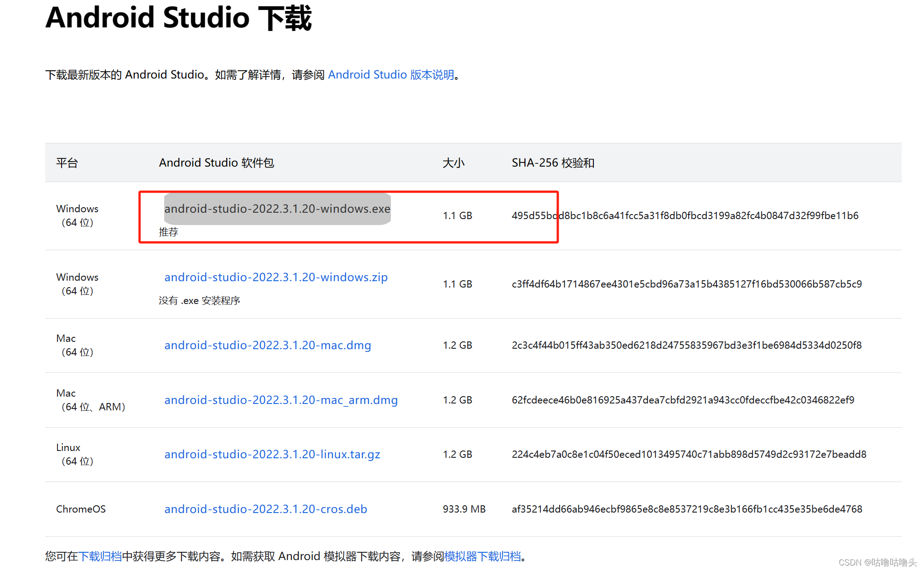
Task: Open the Android Studio 版本说明 link
Action: point(391,74)
